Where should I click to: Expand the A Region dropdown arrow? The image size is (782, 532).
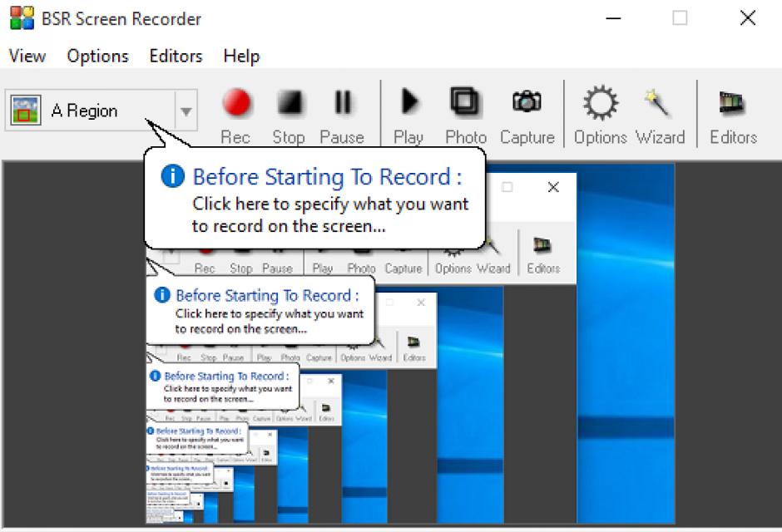(186, 111)
